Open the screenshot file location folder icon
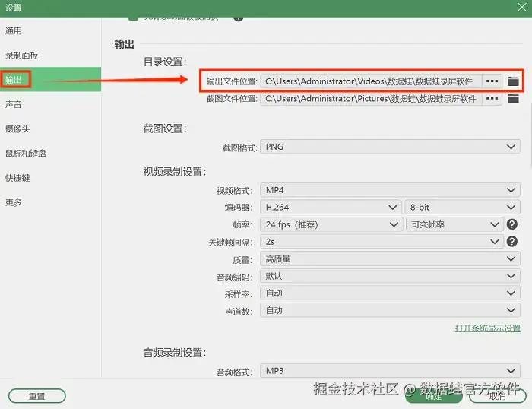The width and height of the screenshot is (532, 409). point(513,98)
